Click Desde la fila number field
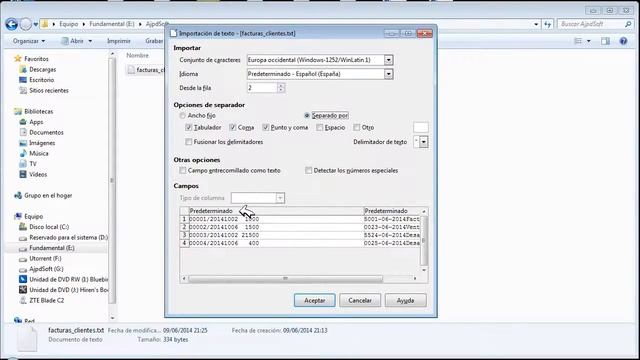 pos(262,88)
